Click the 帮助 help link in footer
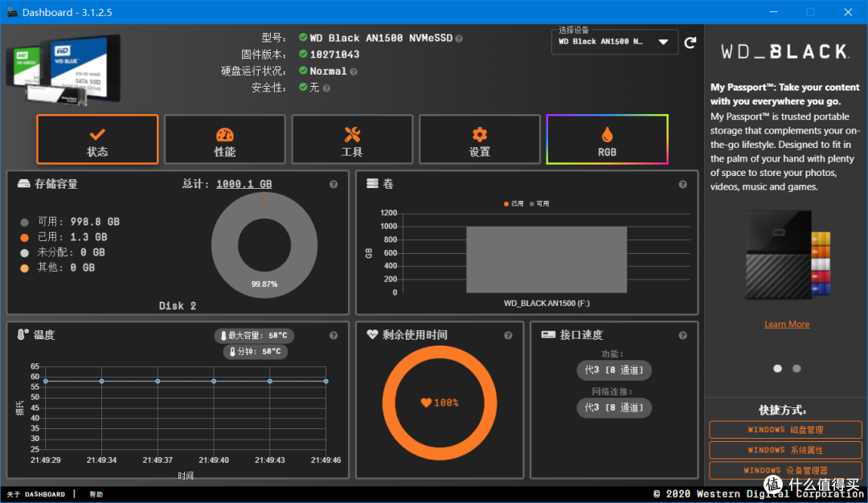The width and height of the screenshot is (868, 503). (x=96, y=494)
